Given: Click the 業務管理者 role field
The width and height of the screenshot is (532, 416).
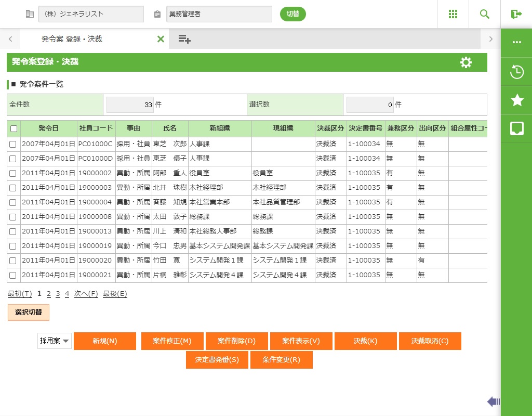Looking at the screenshot, I should coord(219,14).
